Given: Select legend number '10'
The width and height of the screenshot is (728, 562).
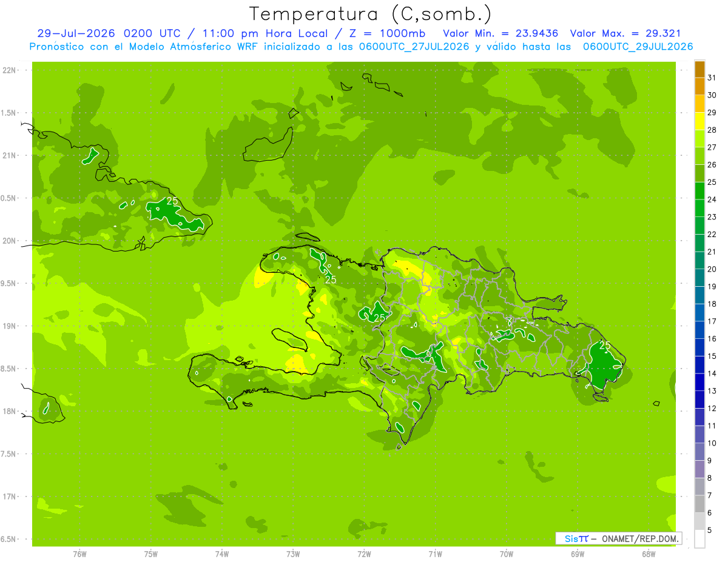Looking at the screenshot, I should 712,443.
